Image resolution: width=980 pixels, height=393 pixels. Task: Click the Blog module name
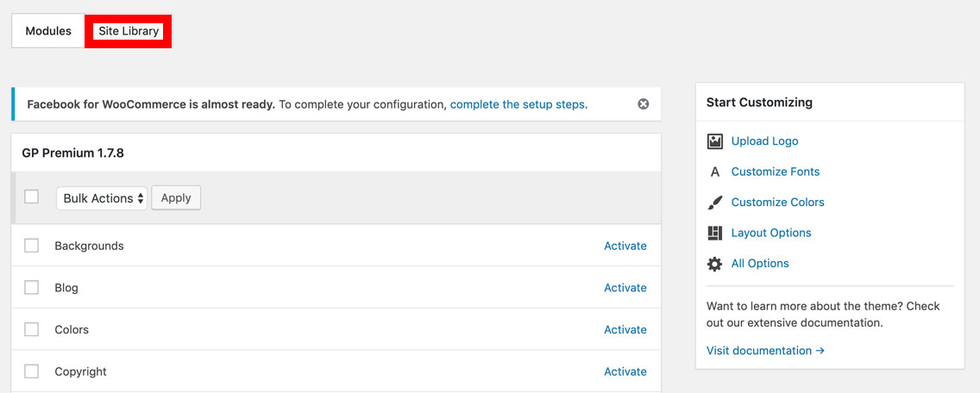(x=66, y=288)
